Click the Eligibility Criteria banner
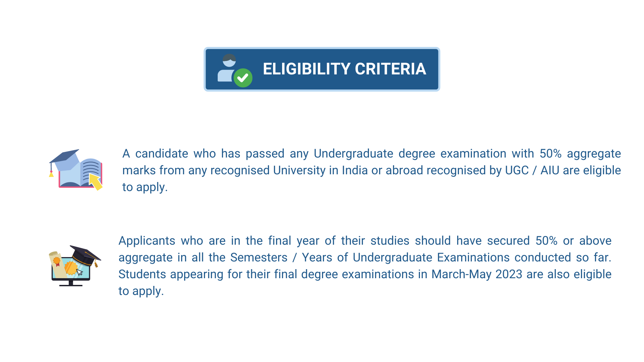644x362 pixels. [322, 69]
